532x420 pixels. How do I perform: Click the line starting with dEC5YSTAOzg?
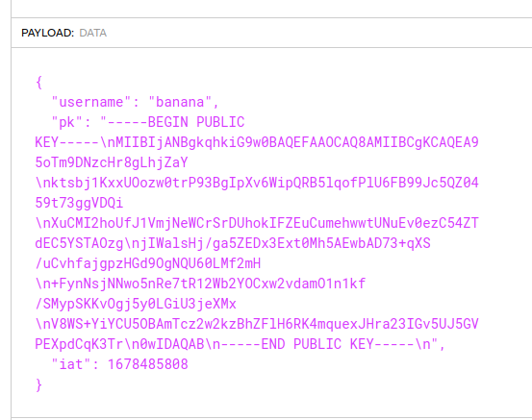pos(233,243)
